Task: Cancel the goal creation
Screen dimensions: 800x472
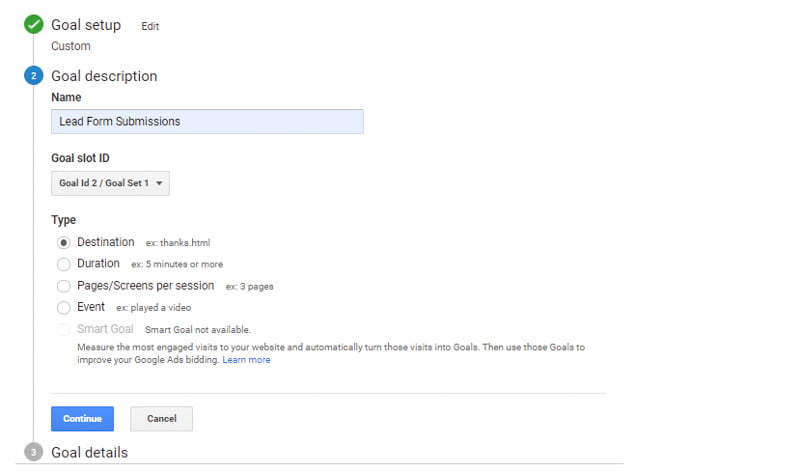Action: (161, 418)
